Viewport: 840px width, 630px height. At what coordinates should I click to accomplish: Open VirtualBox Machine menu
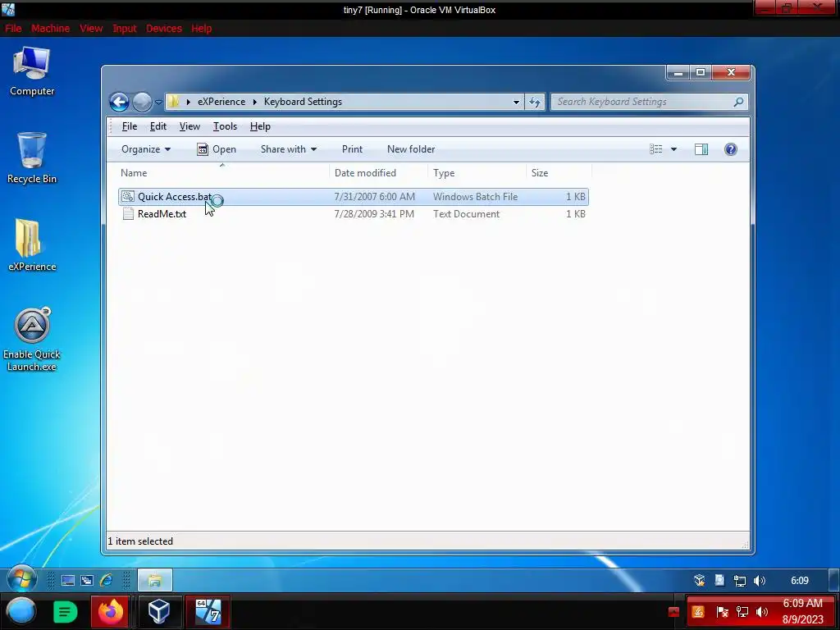pyautogui.click(x=50, y=29)
